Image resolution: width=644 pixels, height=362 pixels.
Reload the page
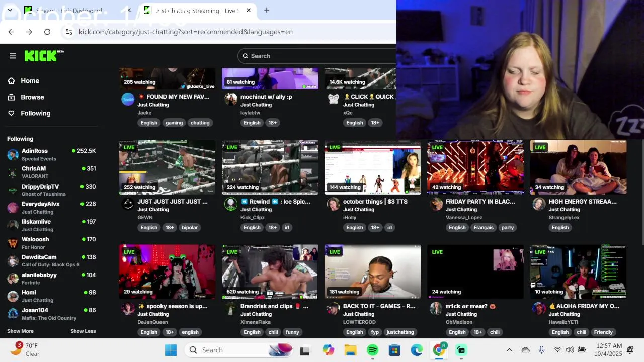[x=47, y=32]
